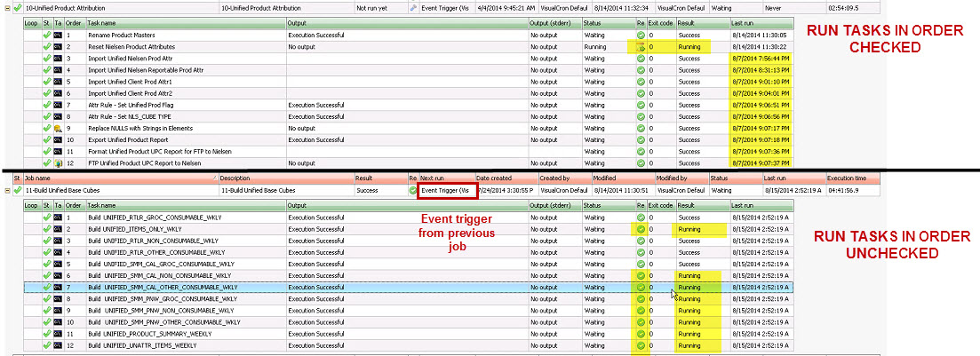The width and height of the screenshot is (980, 356).
Task: Click the SQL task icon for Replace NULLS
Action: pyautogui.click(x=58, y=128)
